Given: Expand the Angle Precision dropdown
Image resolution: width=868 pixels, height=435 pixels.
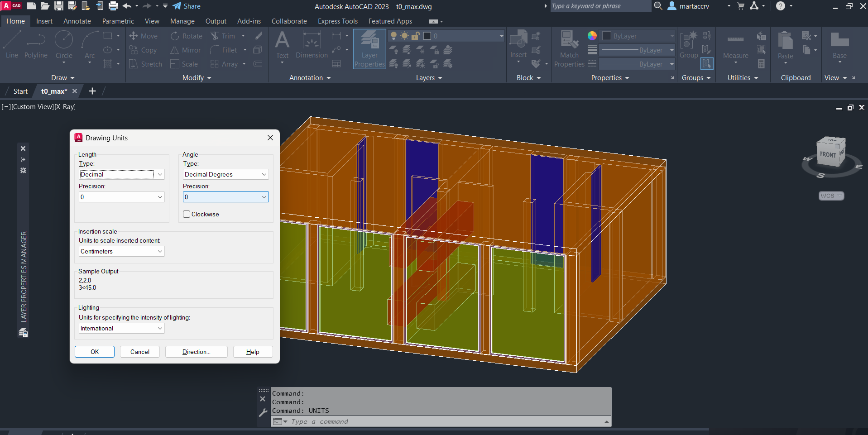Looking at the screenshot, I should point(225,197).
